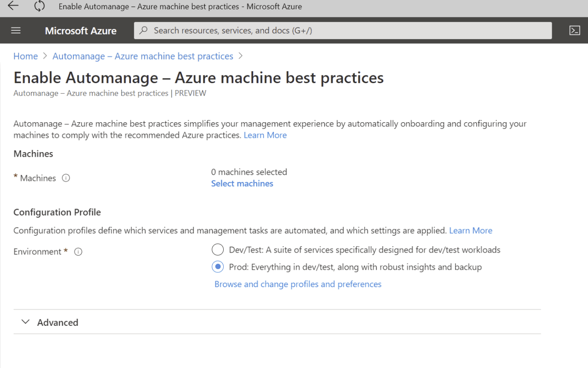Click the Machines section heading
Screen dimensions: 588x368
click(x=33, y=153)
